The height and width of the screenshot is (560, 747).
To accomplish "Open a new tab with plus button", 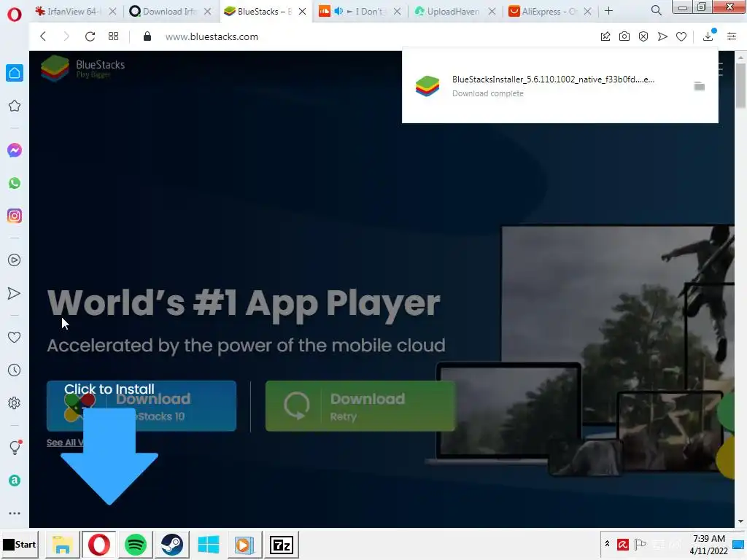I will click(x=609, y=10).
